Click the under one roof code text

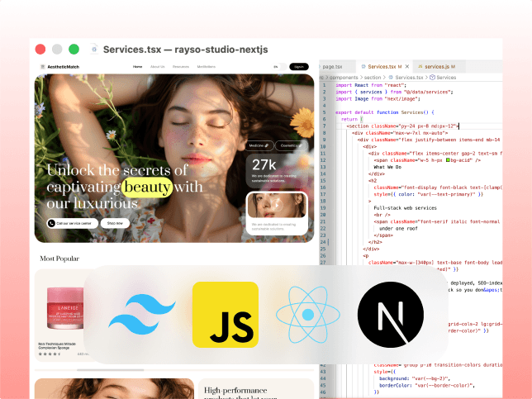(398, 228)
